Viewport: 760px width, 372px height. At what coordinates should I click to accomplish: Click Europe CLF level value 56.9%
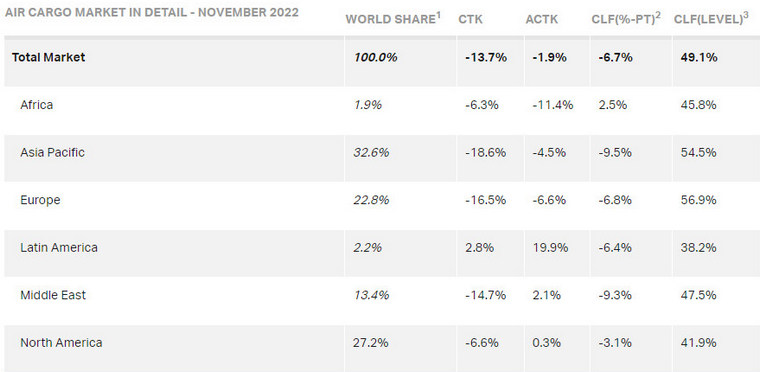pos(698,200)
